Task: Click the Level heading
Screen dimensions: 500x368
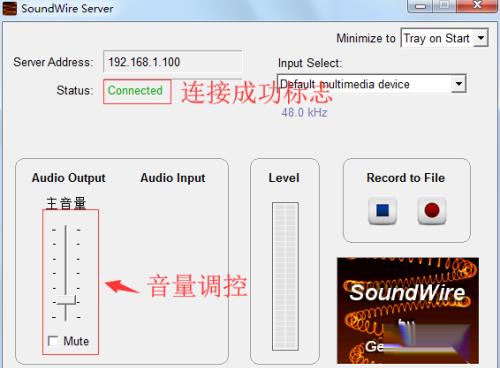Action: tap(284, 178)
